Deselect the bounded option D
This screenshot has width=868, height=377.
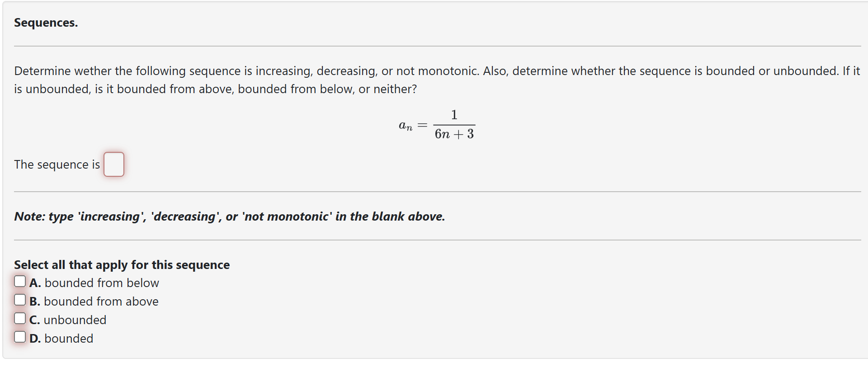click(x=20, y=336)
